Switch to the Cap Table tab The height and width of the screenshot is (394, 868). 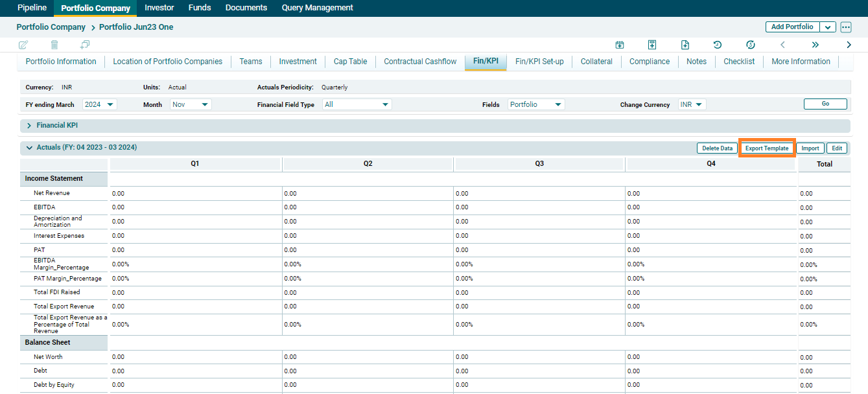click(x=350, y=62)
